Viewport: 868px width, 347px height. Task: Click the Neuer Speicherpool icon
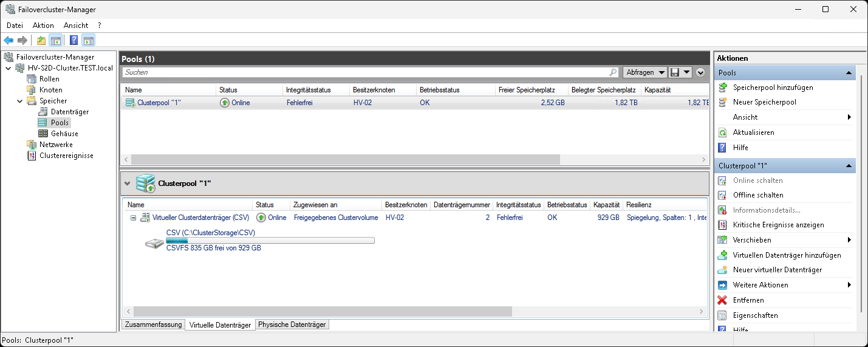pyautogui.click(x=723, y=102)
